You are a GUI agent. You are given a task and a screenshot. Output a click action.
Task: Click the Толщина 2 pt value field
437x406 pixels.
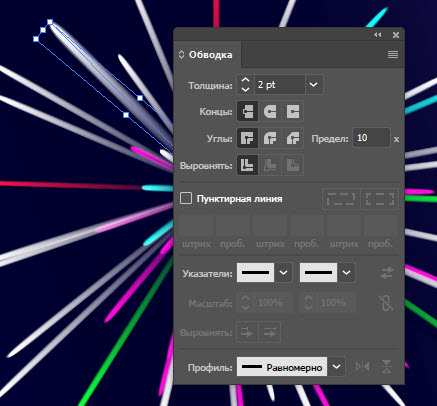coord(280,85)
